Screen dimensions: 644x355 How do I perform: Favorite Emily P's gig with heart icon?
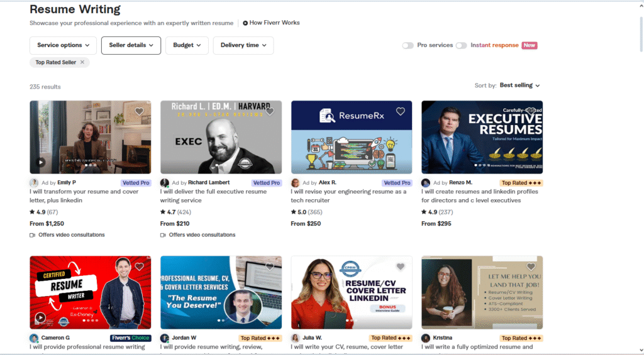point(139,111)
